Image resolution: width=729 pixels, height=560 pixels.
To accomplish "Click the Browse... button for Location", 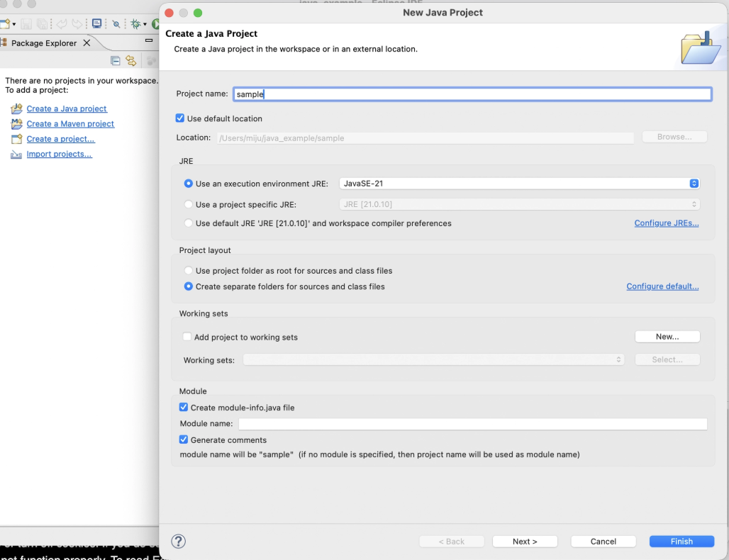I will 674,137.
